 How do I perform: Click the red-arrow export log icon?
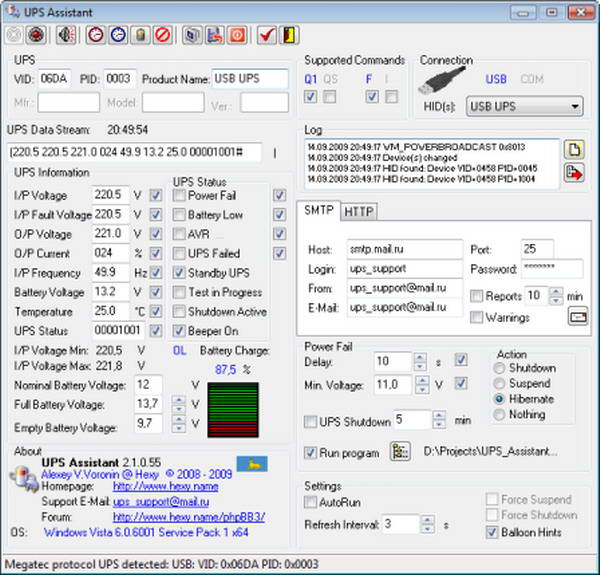point(573,172)
